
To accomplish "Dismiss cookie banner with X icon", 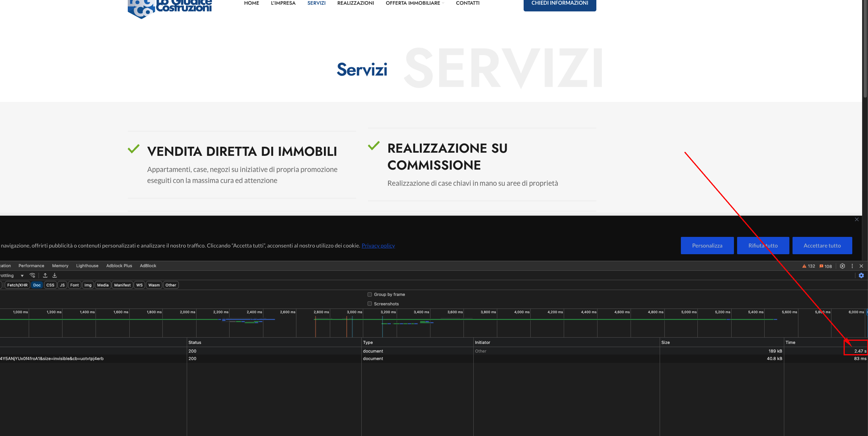I will pyautogui.click(x=857, y=220).
